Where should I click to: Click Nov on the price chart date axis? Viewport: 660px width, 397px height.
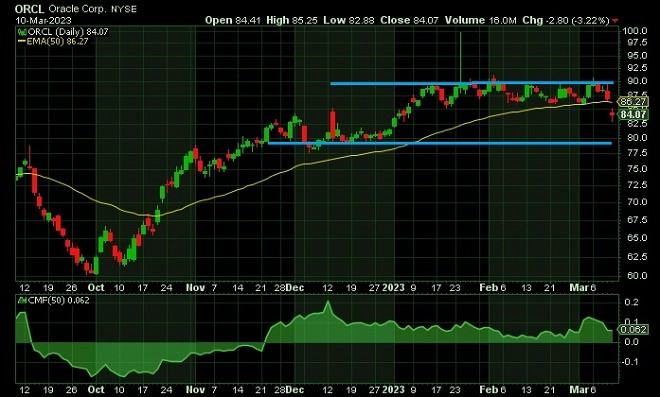click(x=195, y=288)
